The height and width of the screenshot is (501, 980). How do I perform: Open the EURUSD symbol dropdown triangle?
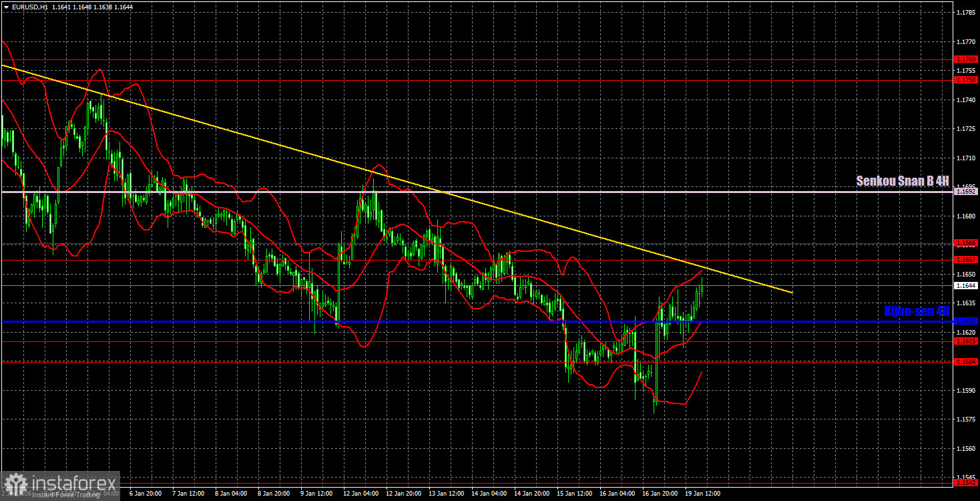[x=7, y=6]
